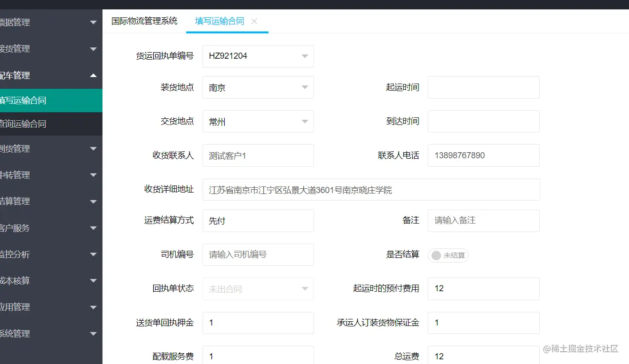Focus the 收货联系人 input field
Image resolution: width=629 pixels, height=364 pixels.
point(258,155)
